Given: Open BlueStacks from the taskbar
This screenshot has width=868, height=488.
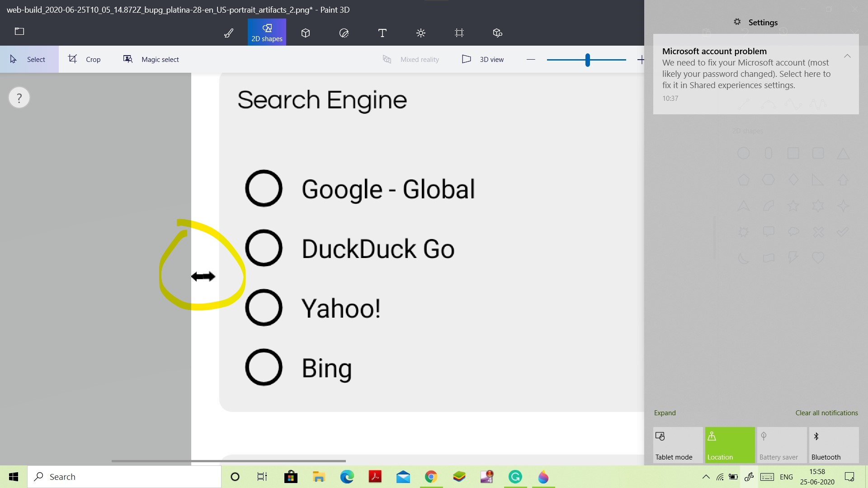Looking at the screenshot, I should (459, 477).
